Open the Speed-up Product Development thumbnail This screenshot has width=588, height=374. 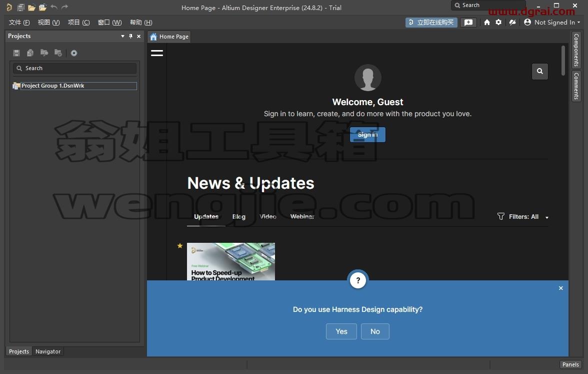point(230,261)
